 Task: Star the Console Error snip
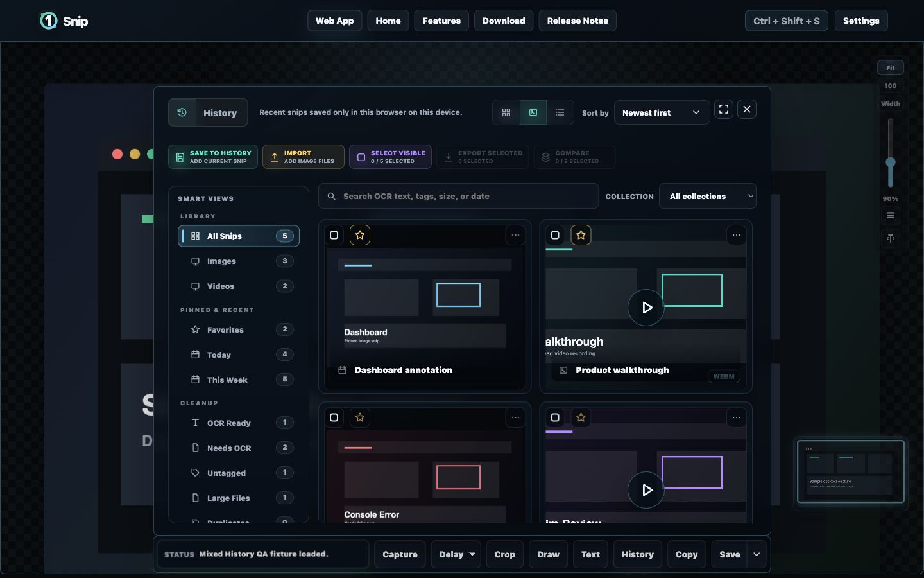[360, 417]
